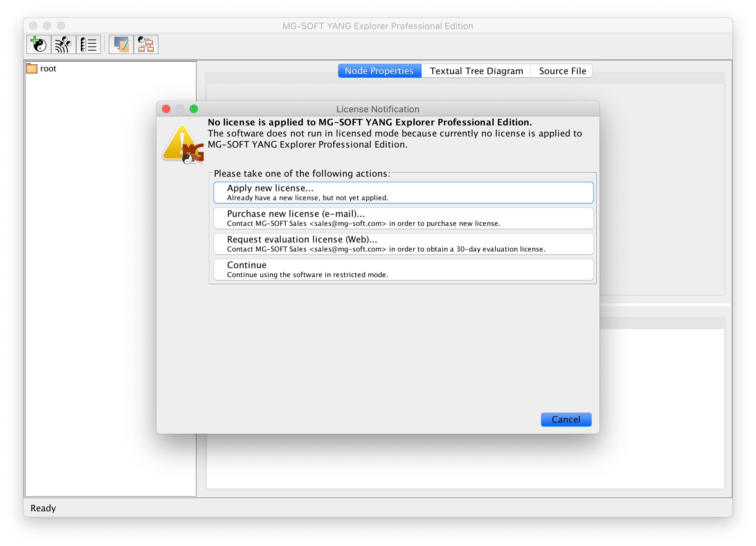
Task: Click the load YANG module icon with green plus
Action: click(x=39, y=44)
